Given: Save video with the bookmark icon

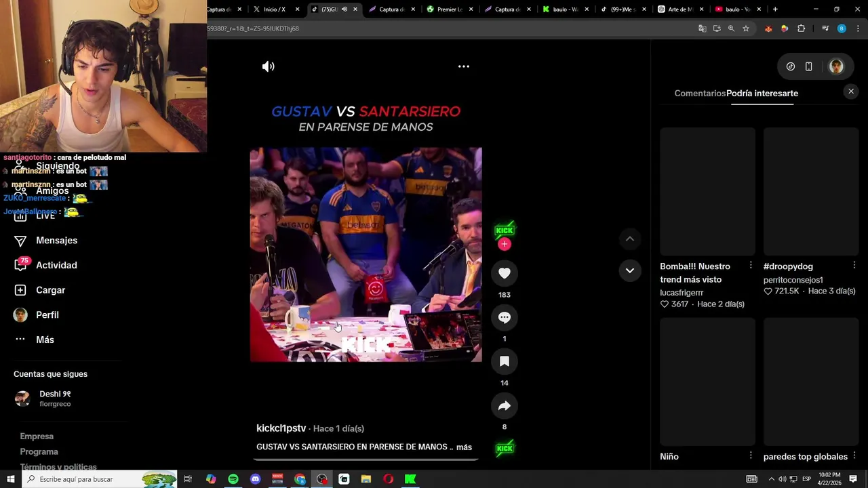Looking at the screenshot, I should pyautogui.click(x=505, y=361).
